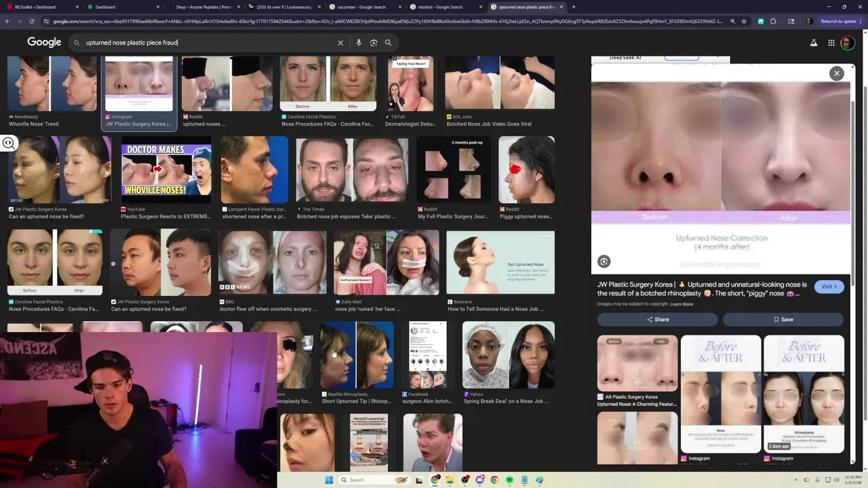Click the Lens icon on preview image
The image size is (868, 488).
[x=604, y=262]
